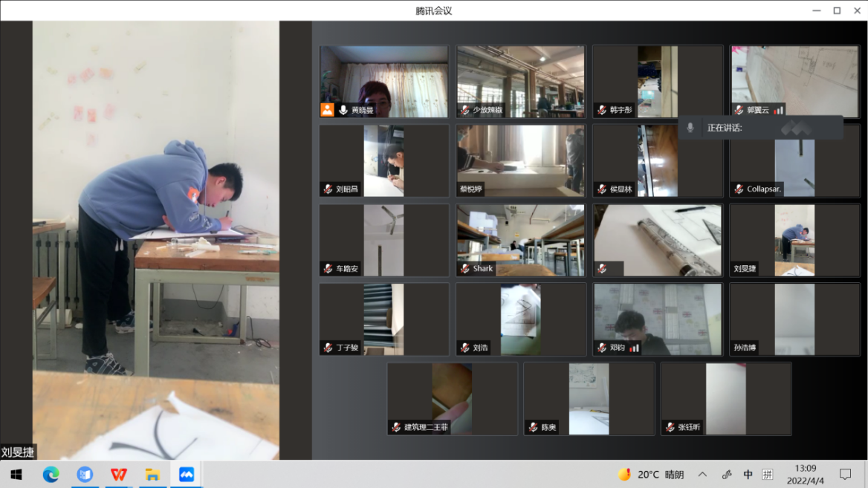The height and width of the screenshot is (488, 868).
Task: Click the mic icon in 正在讲话 banner
Action: [690, 128]
